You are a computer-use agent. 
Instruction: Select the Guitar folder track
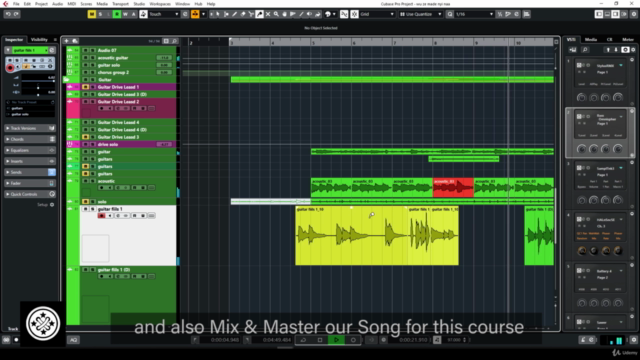tap(121, 80)
